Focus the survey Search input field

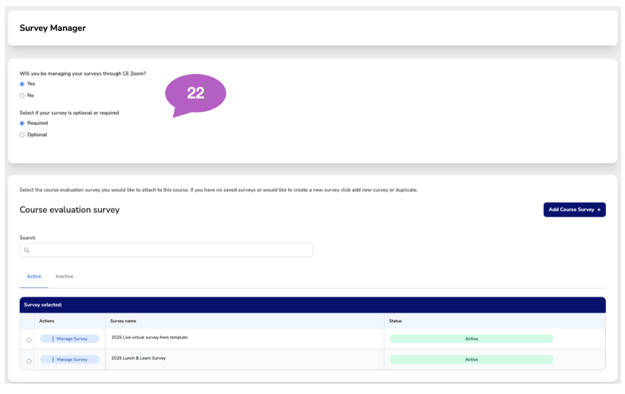click(x=166, y=250)
